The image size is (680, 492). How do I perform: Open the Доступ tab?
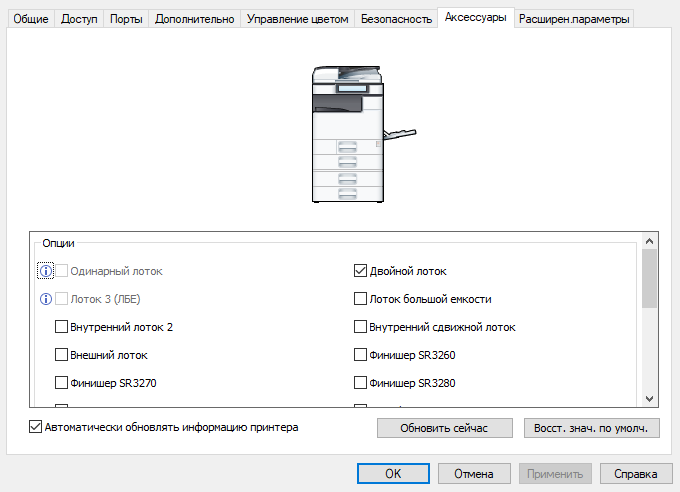click(x=79, y=19)
